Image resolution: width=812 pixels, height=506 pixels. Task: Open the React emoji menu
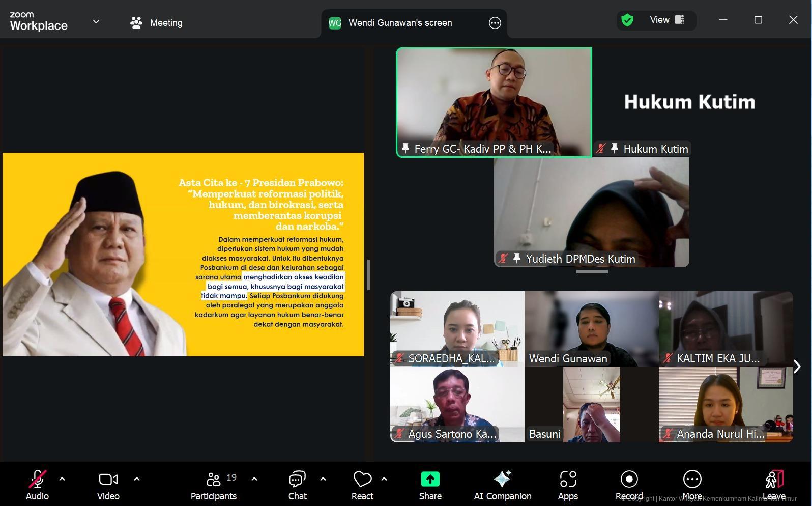tap(362, 485)
